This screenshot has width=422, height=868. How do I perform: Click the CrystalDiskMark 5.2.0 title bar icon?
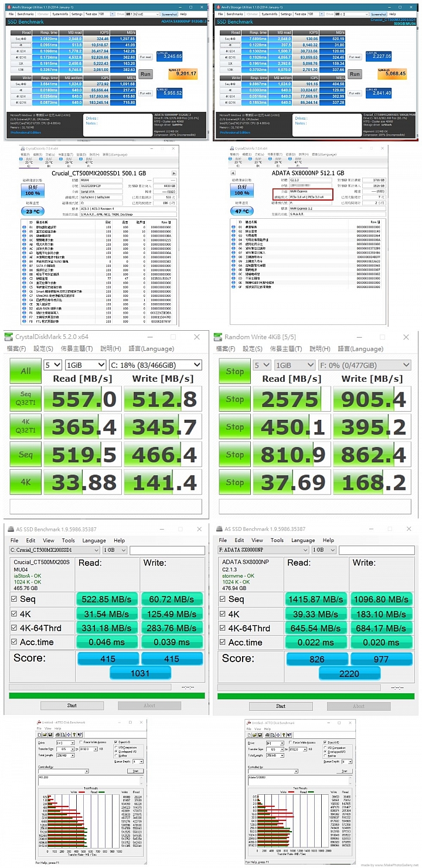click(x=9, y=337)
